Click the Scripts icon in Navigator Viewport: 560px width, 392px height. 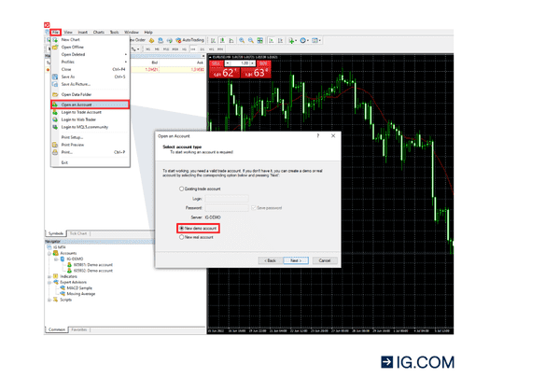coord(56,300)
